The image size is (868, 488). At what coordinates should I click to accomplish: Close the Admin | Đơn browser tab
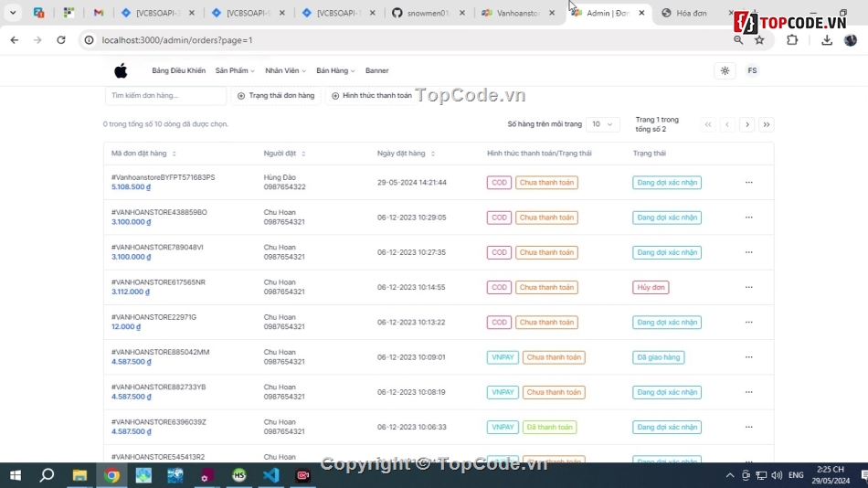pyautogui.click(x=641, y=13)
